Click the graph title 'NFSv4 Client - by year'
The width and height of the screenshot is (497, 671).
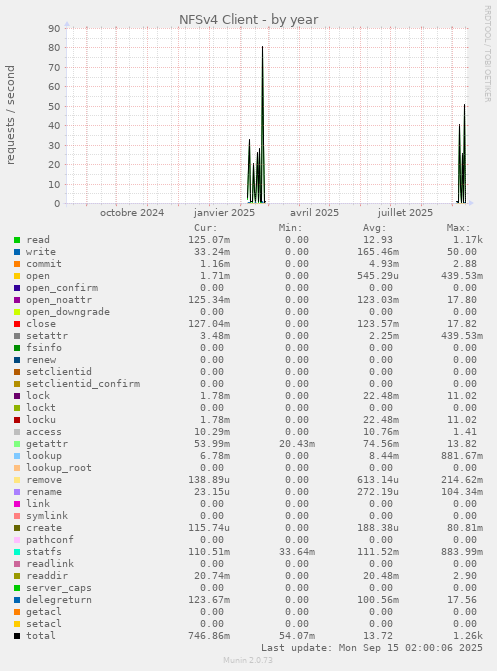pos(248,20)
